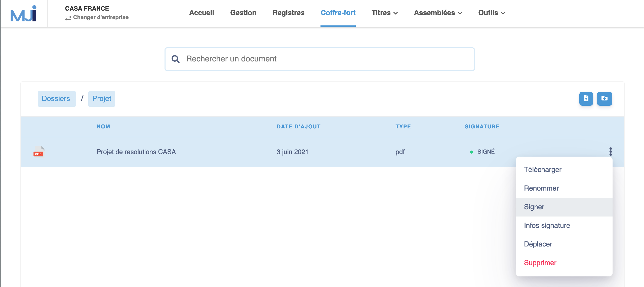Select the Projet de resolutions CASA row
644x287 pixels.
click(136, 152)
